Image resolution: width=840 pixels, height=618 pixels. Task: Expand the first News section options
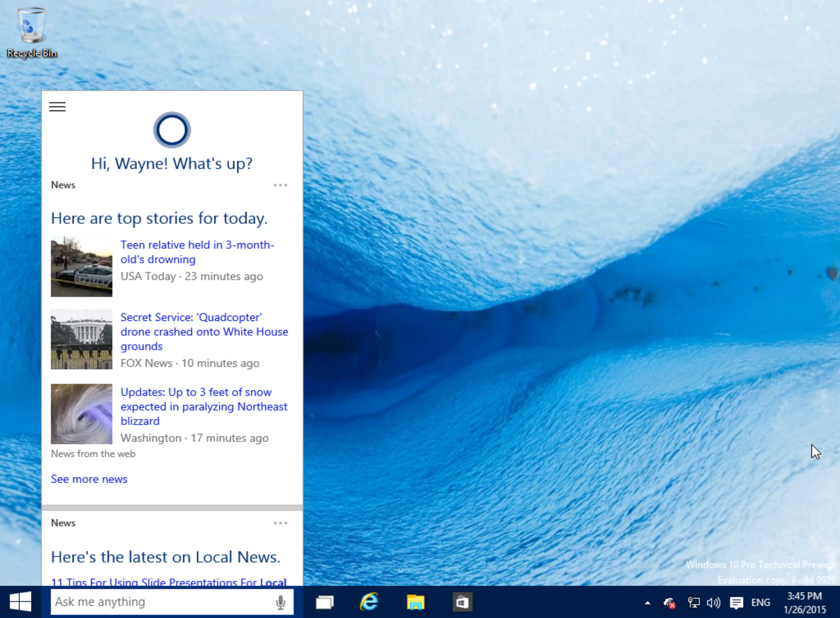click(x=280, y=185)
